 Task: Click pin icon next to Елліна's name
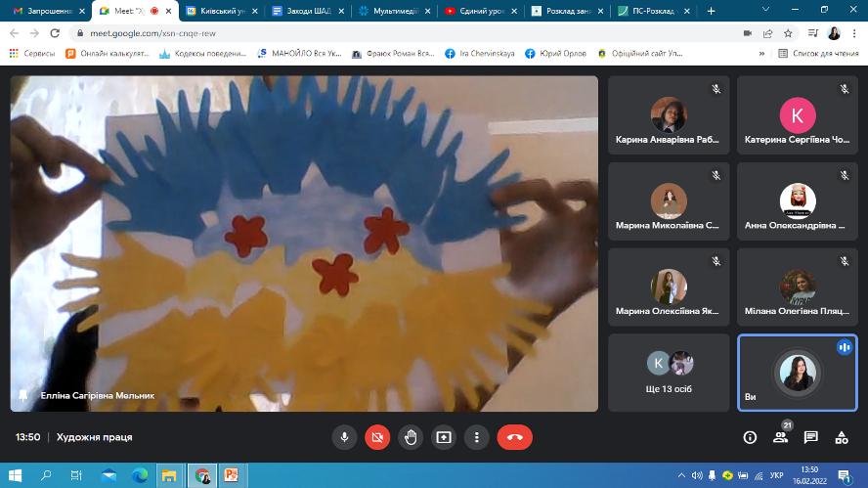tap(23, 395)
